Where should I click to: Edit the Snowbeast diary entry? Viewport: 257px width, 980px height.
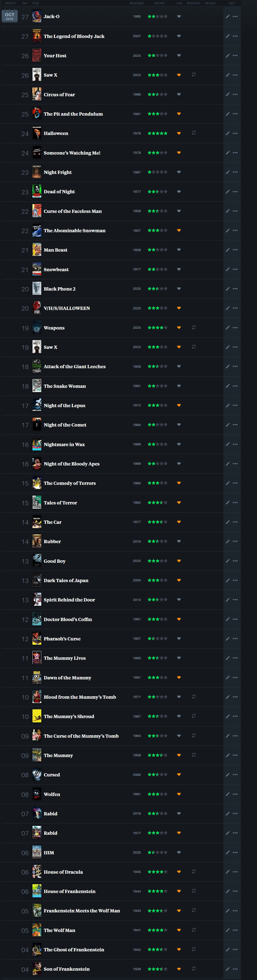(x=228, y=270)
